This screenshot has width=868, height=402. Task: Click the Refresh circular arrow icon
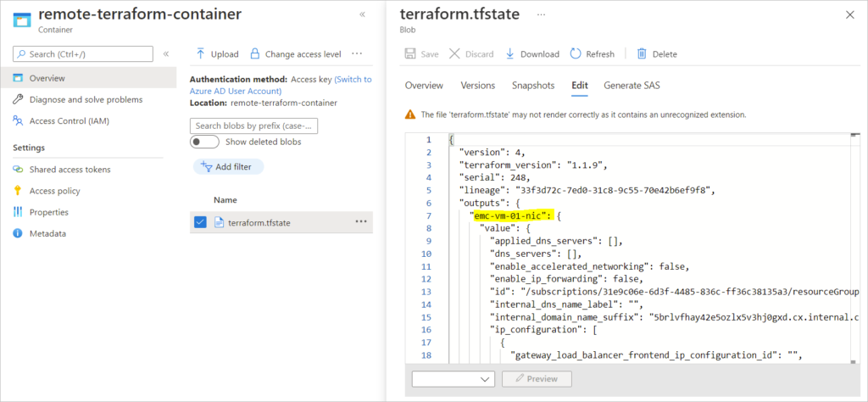tap(576, 53)
